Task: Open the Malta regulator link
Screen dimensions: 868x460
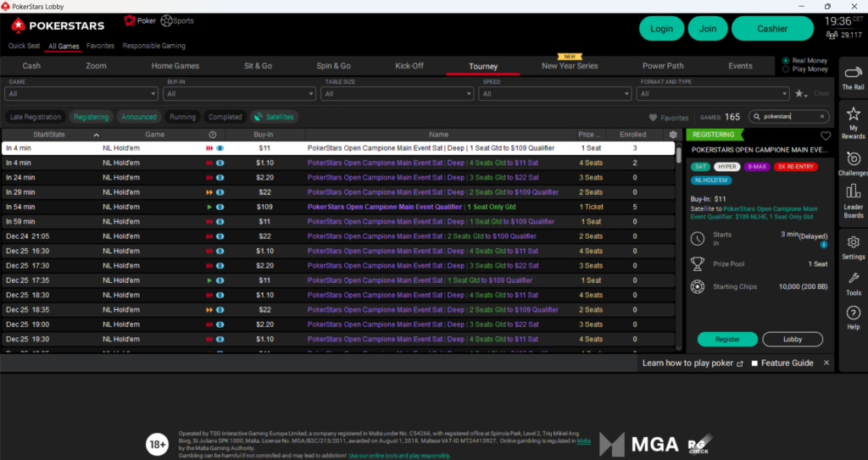Action: pyautogui.click(x=583, y=441)
